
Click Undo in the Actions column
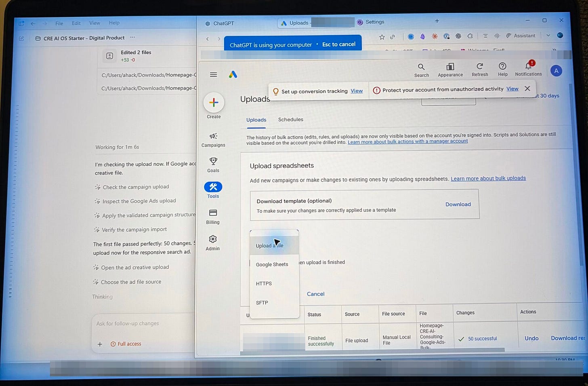coord(531,338)
